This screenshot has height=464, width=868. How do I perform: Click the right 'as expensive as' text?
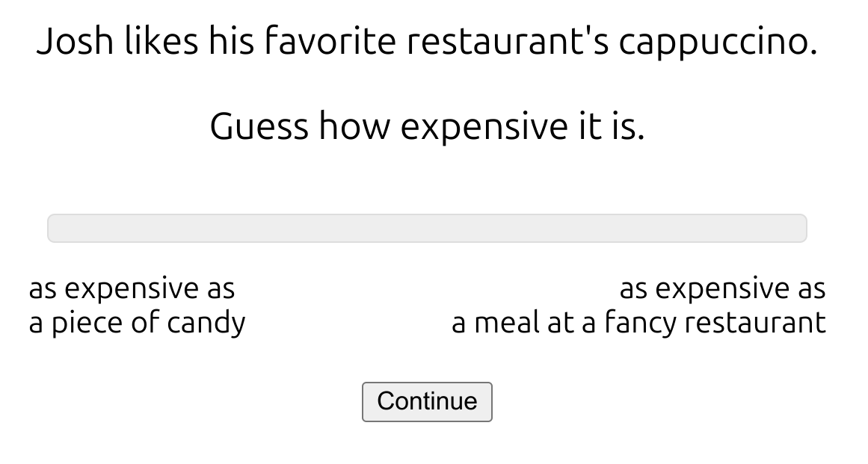[x=722, y=288]
